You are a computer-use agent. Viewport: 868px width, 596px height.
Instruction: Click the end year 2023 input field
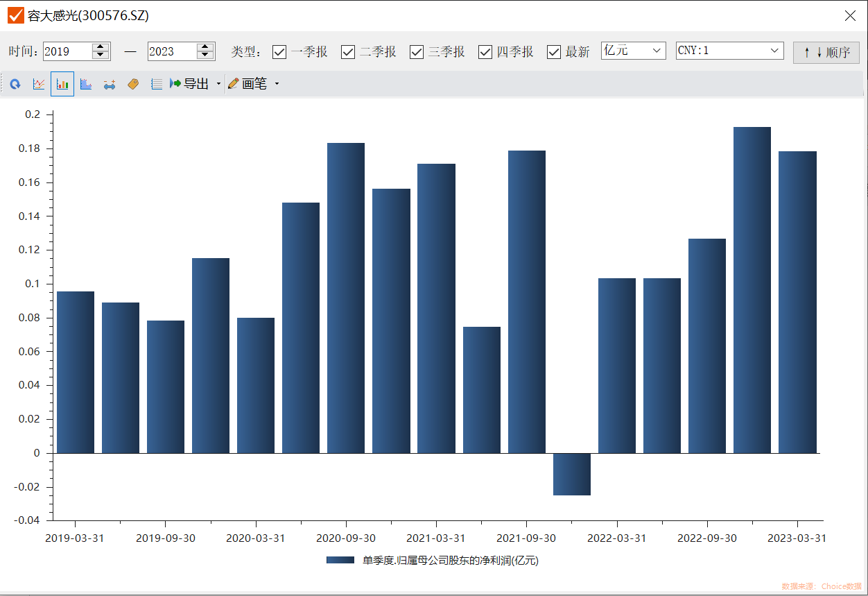[171, 51]
